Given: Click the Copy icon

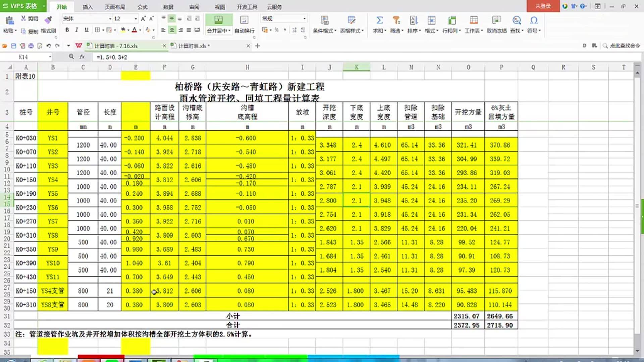Looking at the screenshot, I should tap(23, 31).
